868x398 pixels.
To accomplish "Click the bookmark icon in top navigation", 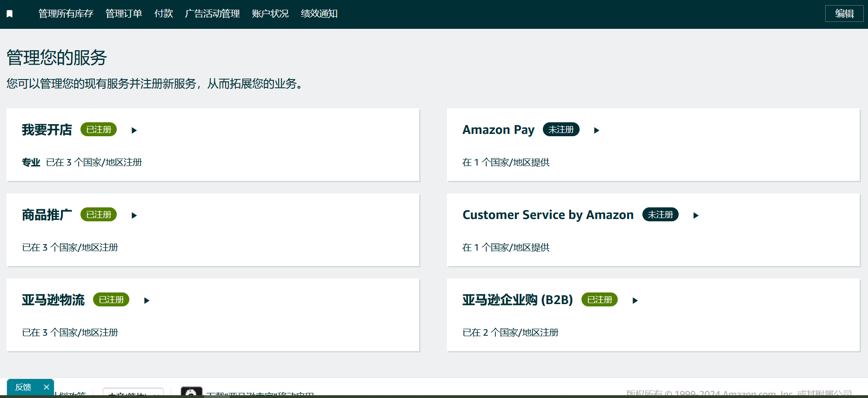I will pyautogui.click(x=9, y=14).
